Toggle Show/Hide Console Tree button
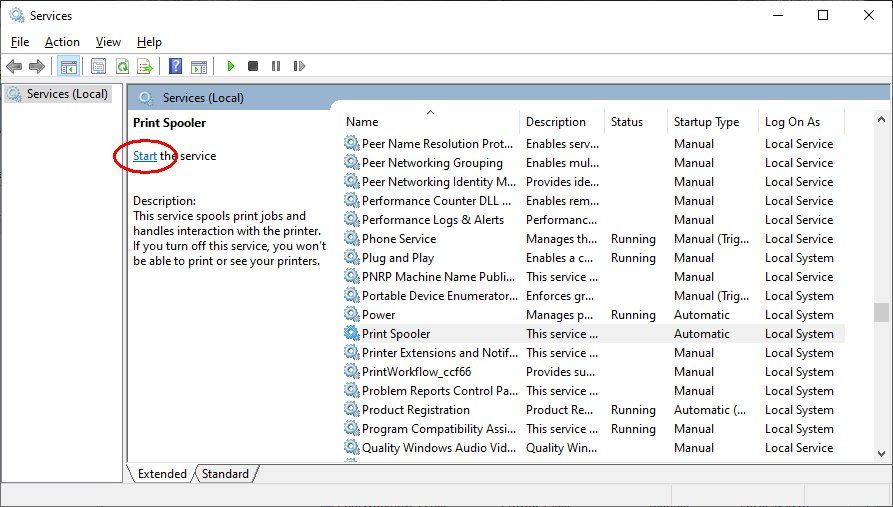This screenshot has width=893, height=507. coord(68,66)
